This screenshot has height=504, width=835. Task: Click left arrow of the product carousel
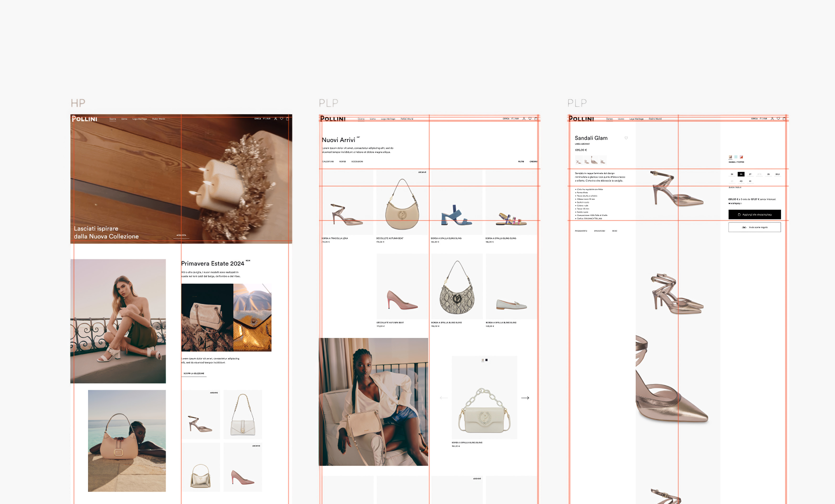pyautogui.click(x=444, y=398)
